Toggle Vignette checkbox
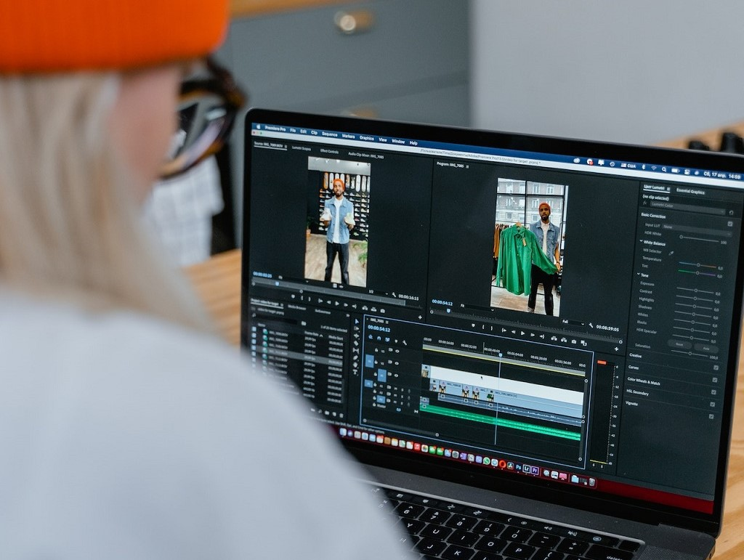 (711, 416)
